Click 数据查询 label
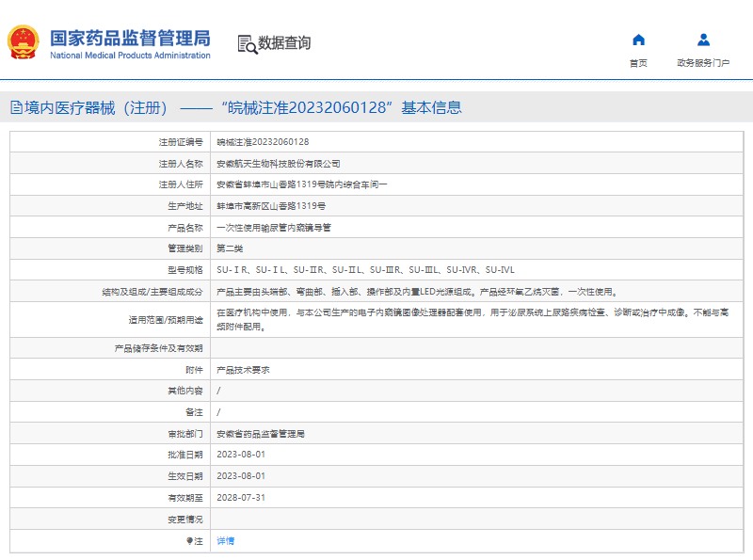The image size is (753, 560). (284, 42)
